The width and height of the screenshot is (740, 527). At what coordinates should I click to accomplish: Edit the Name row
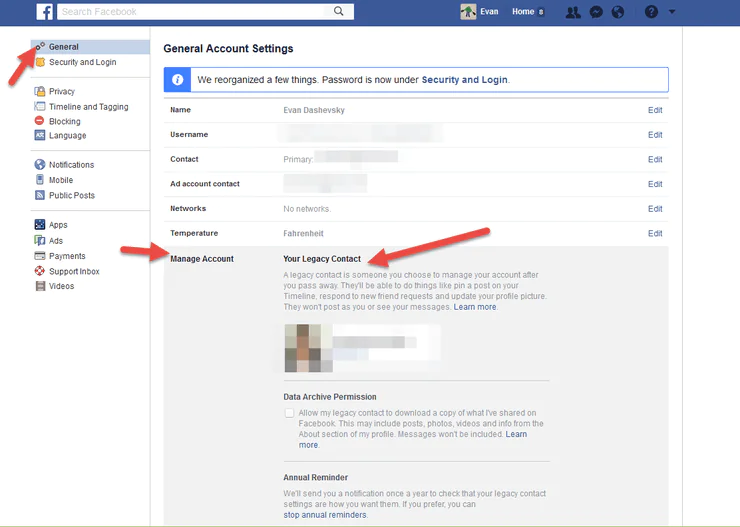point(655,110)
